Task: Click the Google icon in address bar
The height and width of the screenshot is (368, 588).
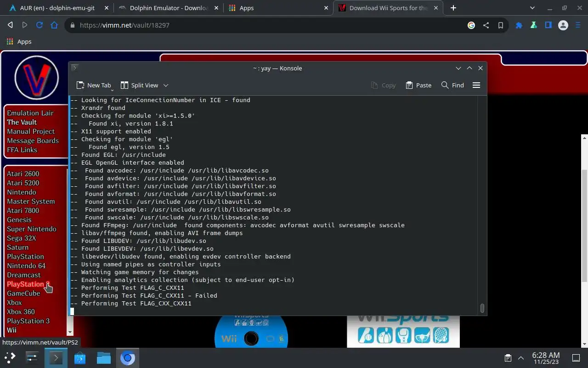Action: click(471, 25)
